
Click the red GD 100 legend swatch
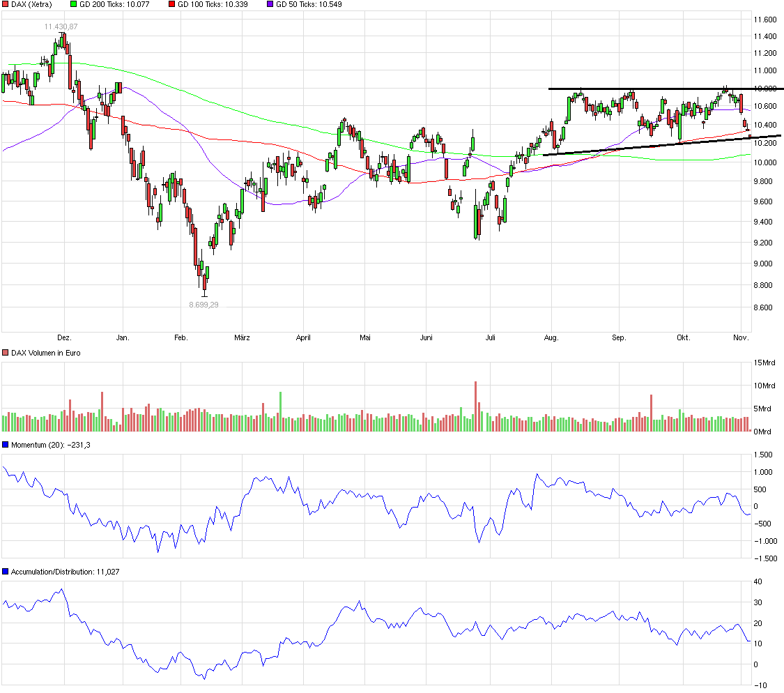click(172, 4)
